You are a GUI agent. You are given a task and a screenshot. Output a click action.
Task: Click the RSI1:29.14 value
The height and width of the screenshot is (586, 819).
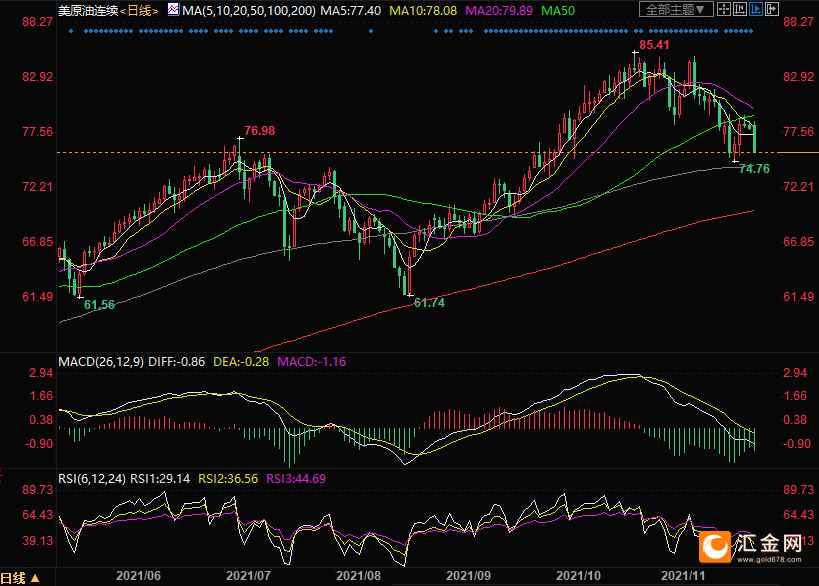point(160,478)
